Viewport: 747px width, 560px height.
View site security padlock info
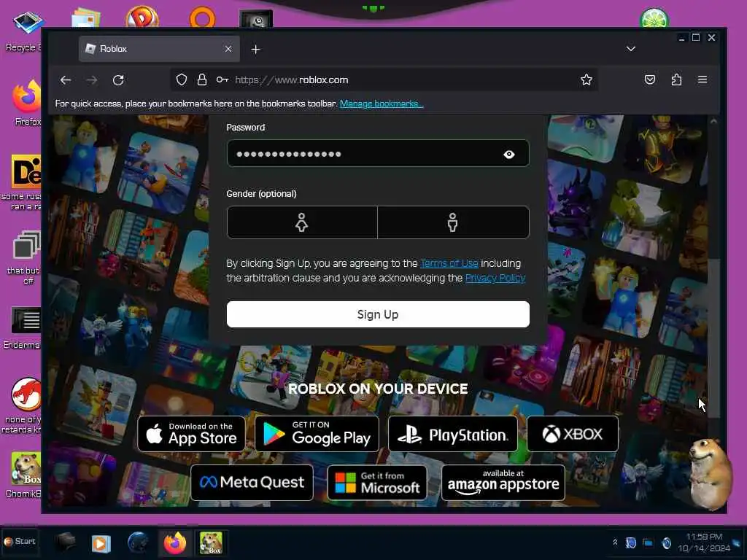202,79
